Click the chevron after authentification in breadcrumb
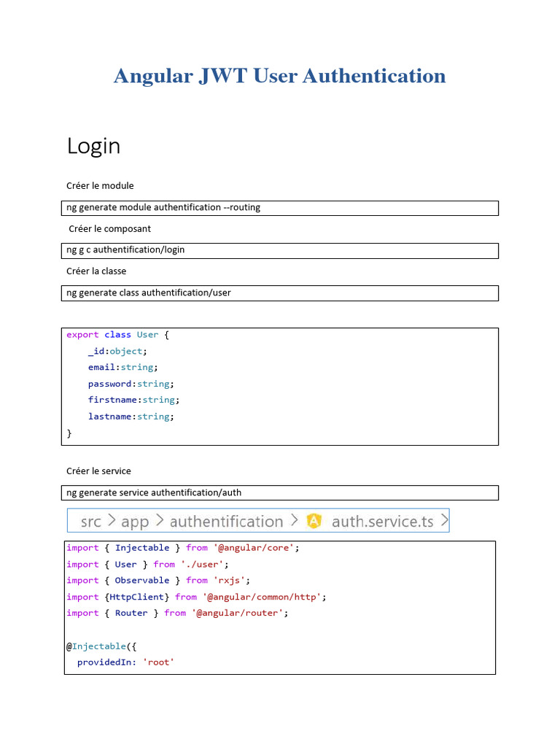Viewport: 560px width, 747px height. coord(295,519)
